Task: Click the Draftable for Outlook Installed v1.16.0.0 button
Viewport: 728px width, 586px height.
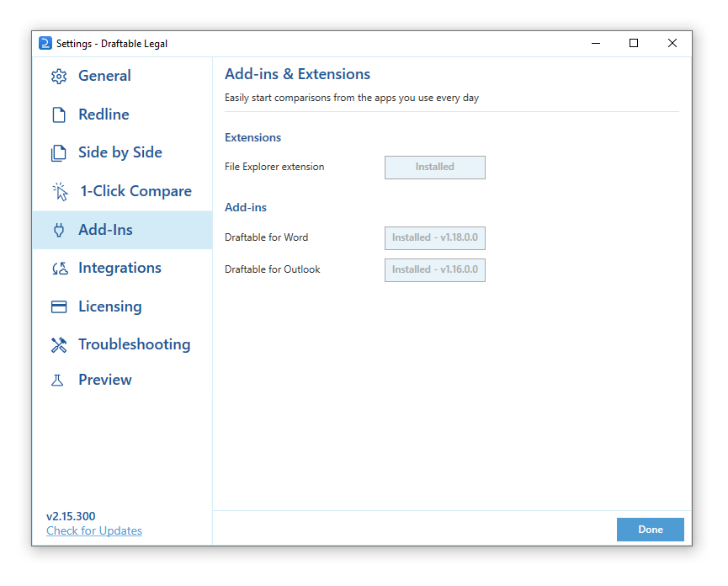Action: pos(434,269)
